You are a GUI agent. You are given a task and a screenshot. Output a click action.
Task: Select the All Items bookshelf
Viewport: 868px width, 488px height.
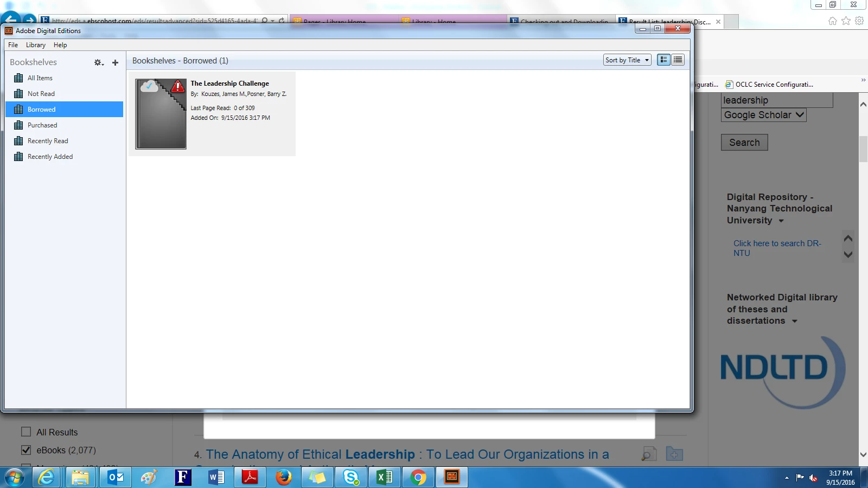[65, 78]
